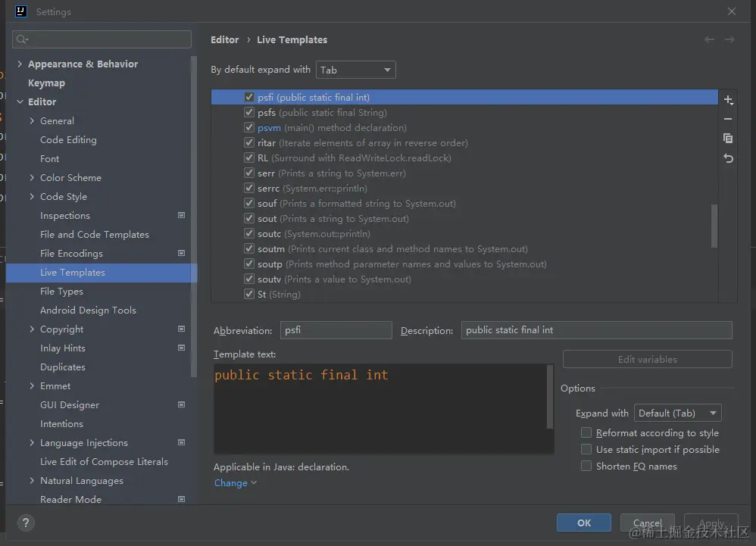
Task: Uncheck the psfi template checkbox
Action: [248, 97]
